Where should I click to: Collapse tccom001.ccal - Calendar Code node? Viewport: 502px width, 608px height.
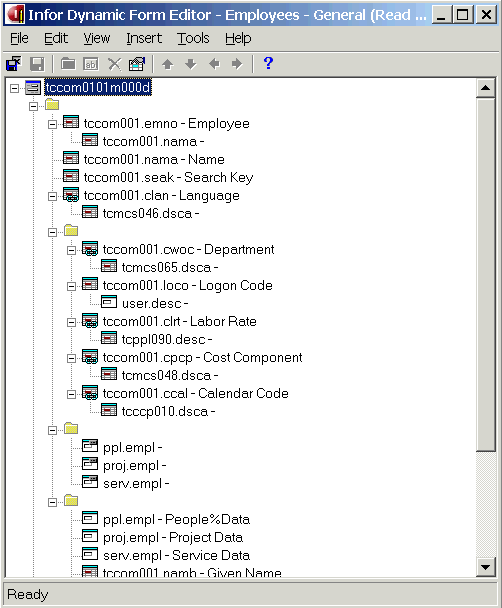pyautogui.click(x=71, y=395)
